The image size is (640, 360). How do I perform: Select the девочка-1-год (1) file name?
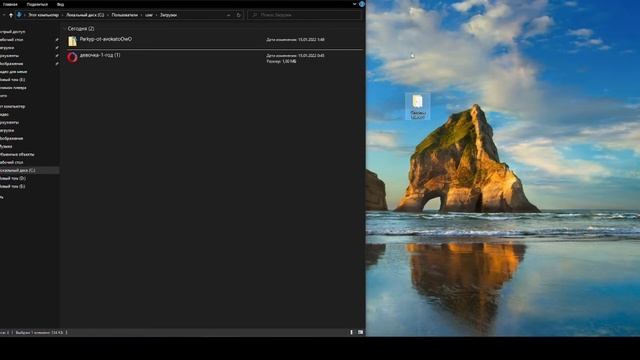(100, 55)
